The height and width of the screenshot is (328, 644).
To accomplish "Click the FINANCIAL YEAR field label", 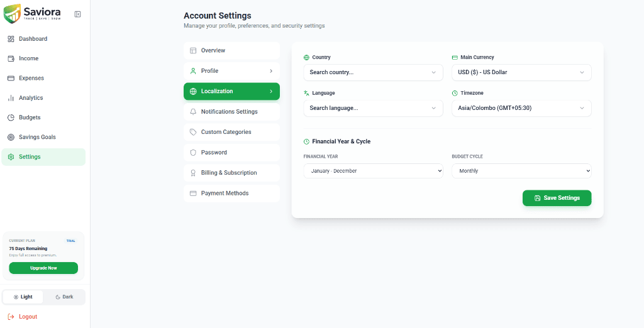I will pos(321,157).
